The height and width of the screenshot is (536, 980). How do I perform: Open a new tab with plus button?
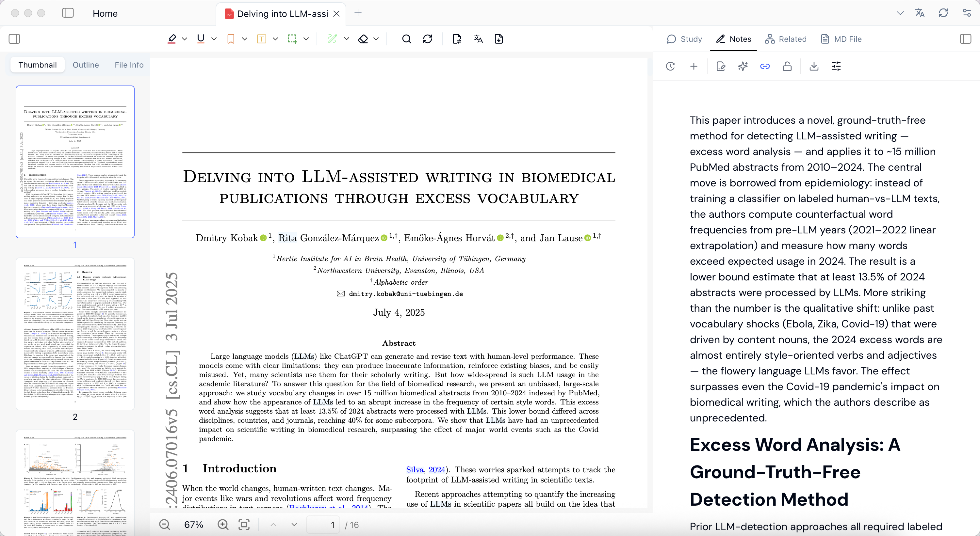(x=358, y=13)
